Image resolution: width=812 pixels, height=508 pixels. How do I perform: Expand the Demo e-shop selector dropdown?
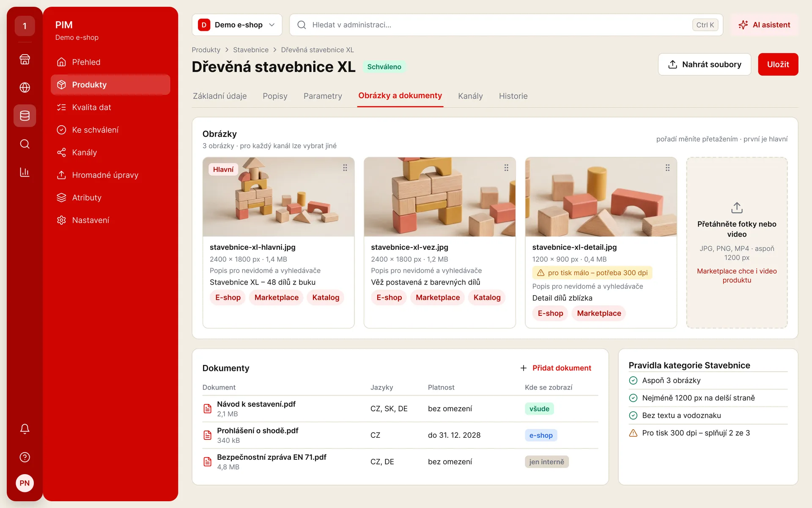237,25
